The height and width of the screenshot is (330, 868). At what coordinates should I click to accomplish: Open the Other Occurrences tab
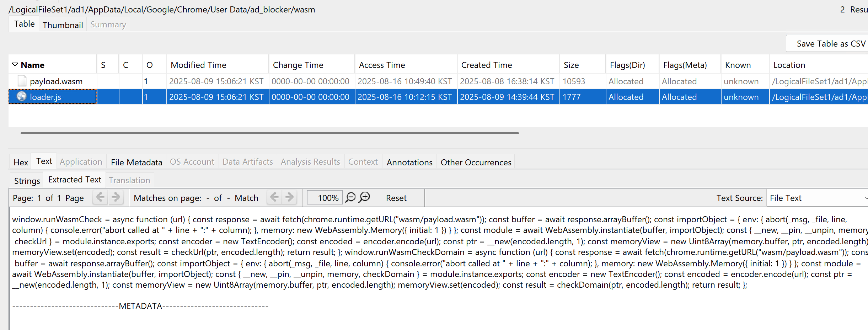476,163
